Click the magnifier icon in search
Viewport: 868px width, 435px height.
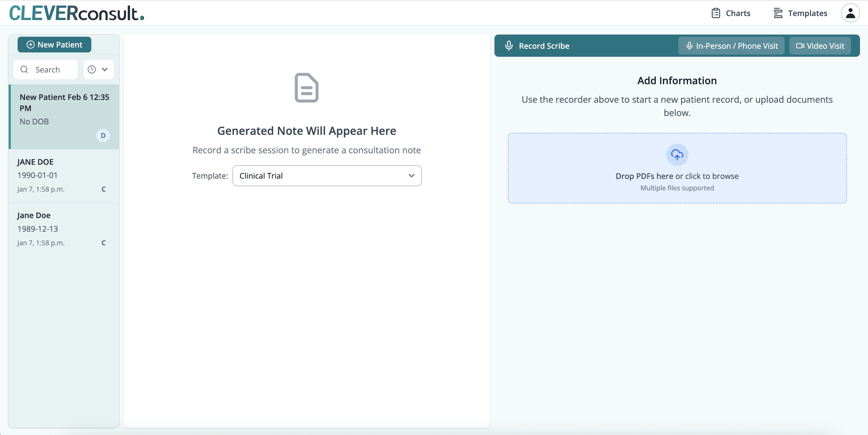(x=24, y=69)
